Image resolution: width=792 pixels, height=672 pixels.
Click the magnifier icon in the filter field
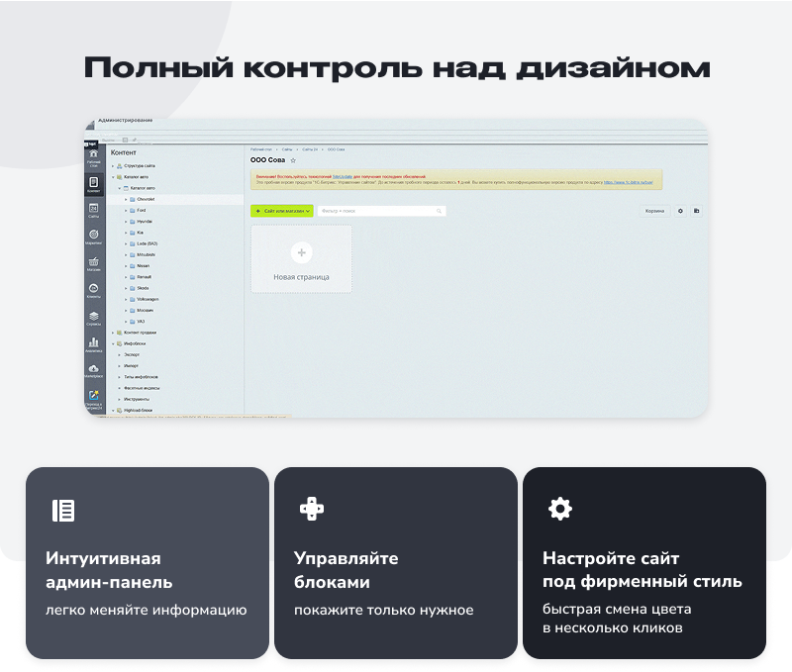(439, 211)
